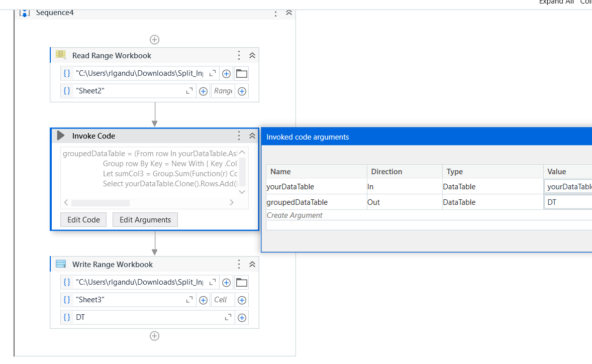The width and height of the screenshot is (592, 364).
Task: Click the Write Range file path input
Action: 140,282
